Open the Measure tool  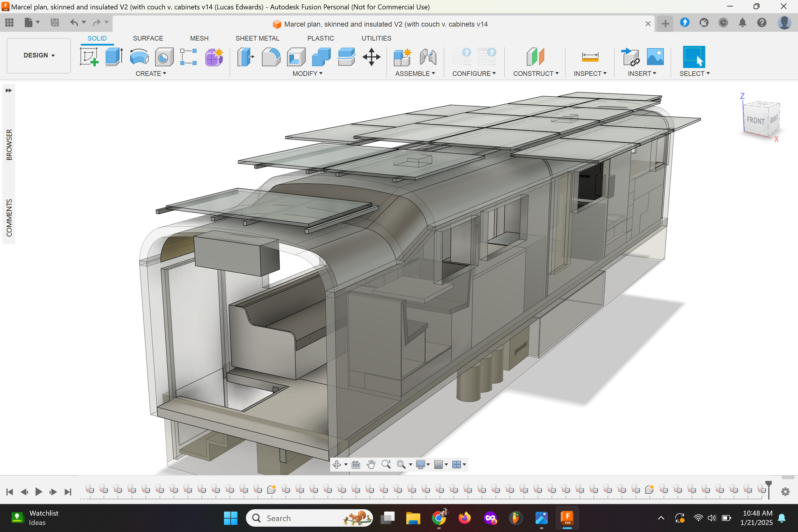coord(590,57)
